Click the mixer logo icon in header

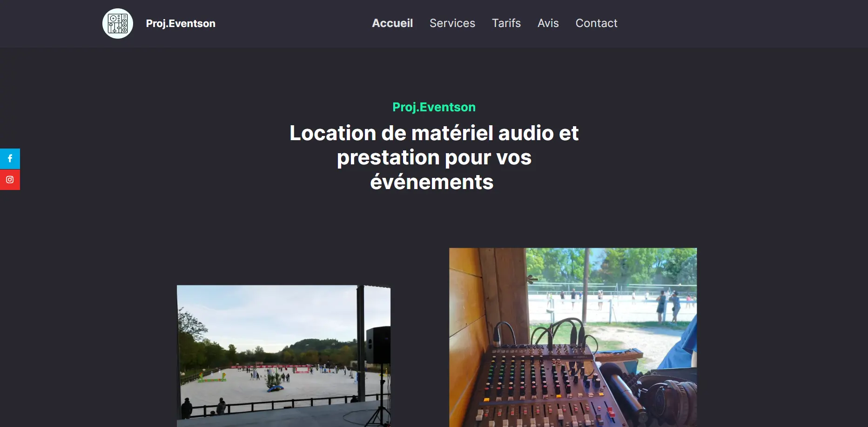[117, 24]
